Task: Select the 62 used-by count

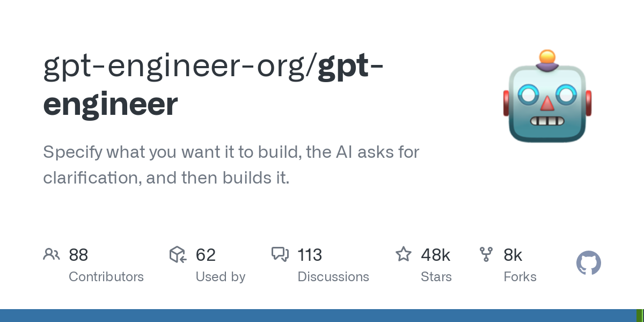Action: pyautogui.click(x=206, y=255)
